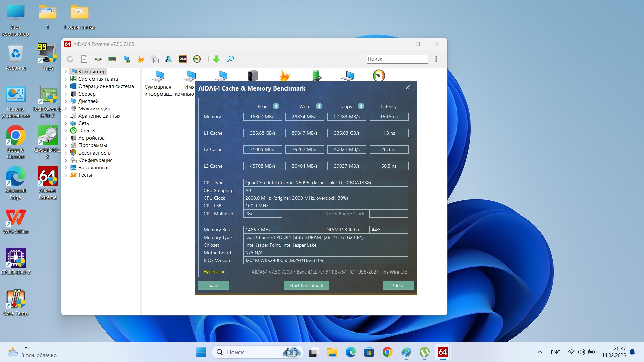Image resolution: width=644 pixels, height=362 pixels.
Task: Click the refresh icon in AIDA64 toolbar
Action: (x=70, y=59)
